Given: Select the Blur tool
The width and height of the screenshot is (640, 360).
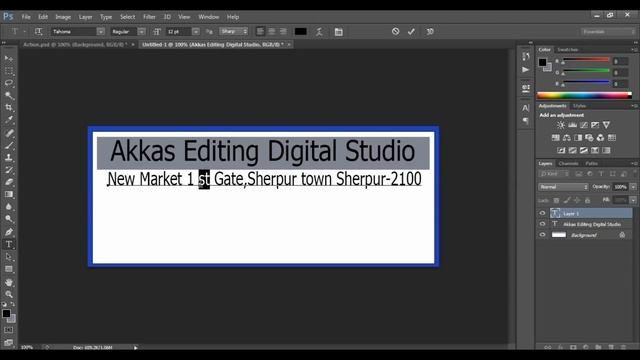Looking at the screenshot, I should 9,207.
